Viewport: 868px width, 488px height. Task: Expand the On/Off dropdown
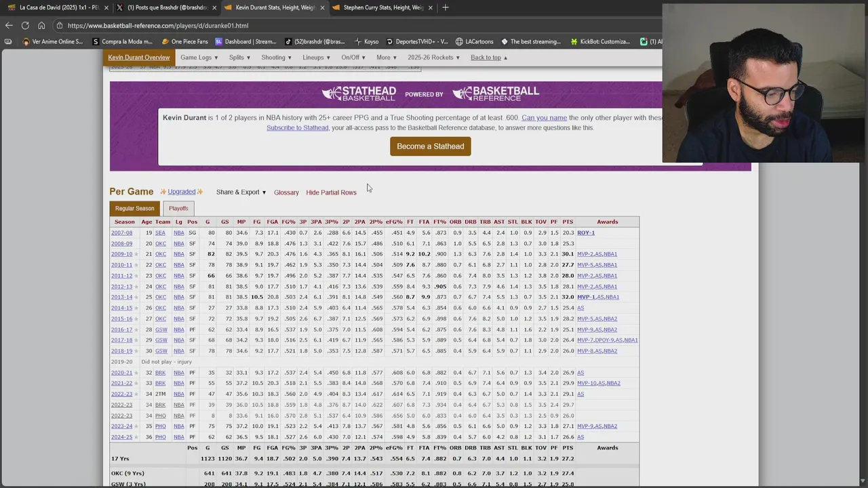click(353, 58)
